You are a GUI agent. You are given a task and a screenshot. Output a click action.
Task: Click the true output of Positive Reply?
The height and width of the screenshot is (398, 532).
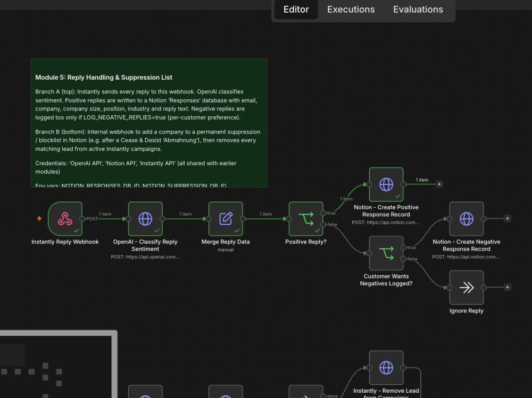coord(323,213)
